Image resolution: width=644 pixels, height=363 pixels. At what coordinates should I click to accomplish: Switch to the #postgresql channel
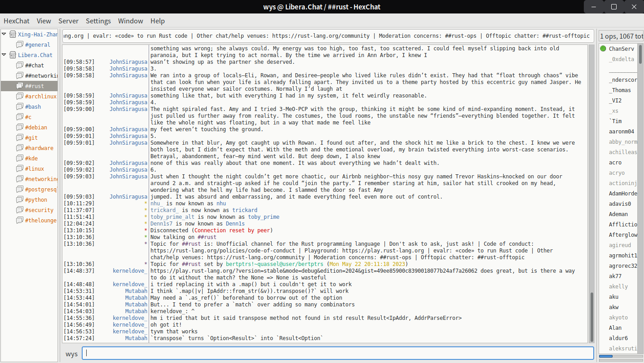pyautogui.click(x=41, y=189)
